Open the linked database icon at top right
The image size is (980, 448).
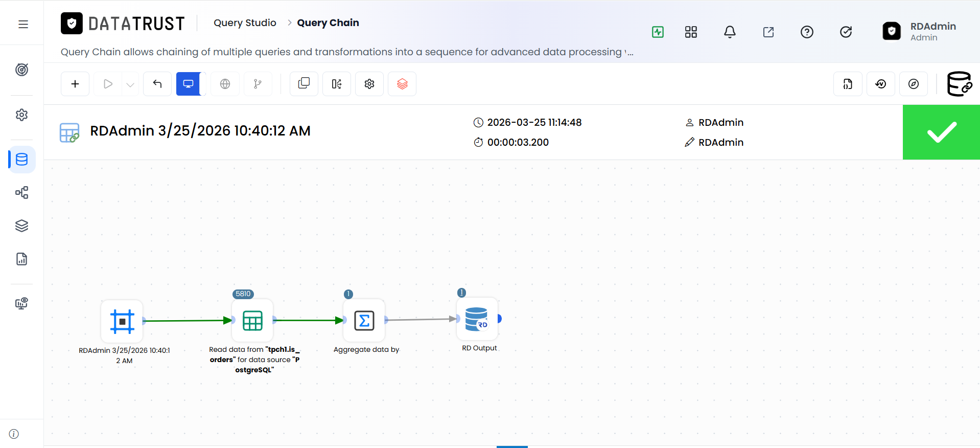(959, 84)
